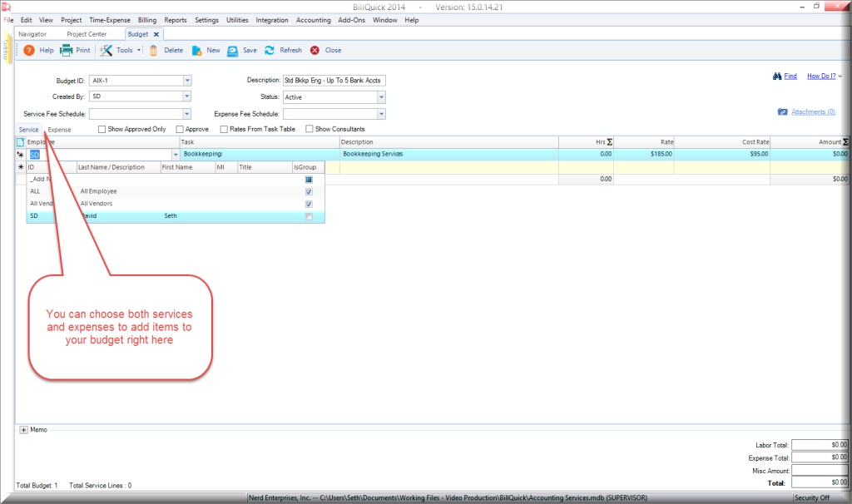Click the Help question mark icon
The height and width of the screenshot is (504, 852).
click(x=29, y=50)
